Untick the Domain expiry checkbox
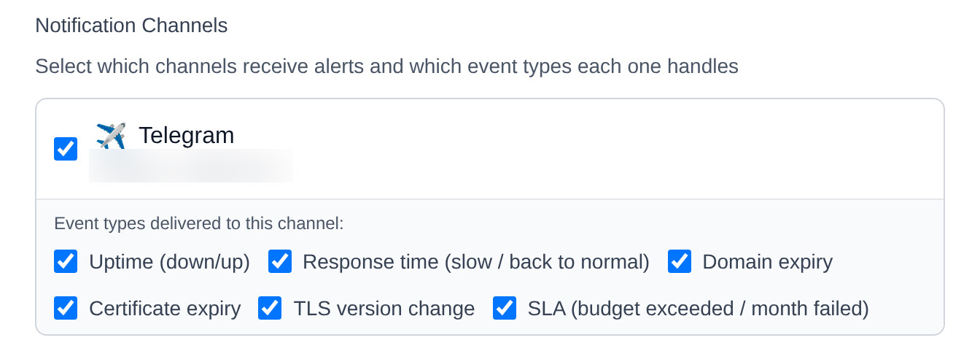Screen dimensions: 980x343 pyautogui.click(x=680, y=261)
